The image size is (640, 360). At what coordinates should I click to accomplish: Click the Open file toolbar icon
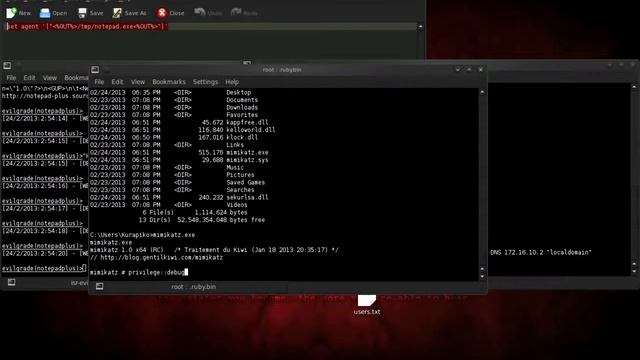pyautogui.click(x=45, y=13)
